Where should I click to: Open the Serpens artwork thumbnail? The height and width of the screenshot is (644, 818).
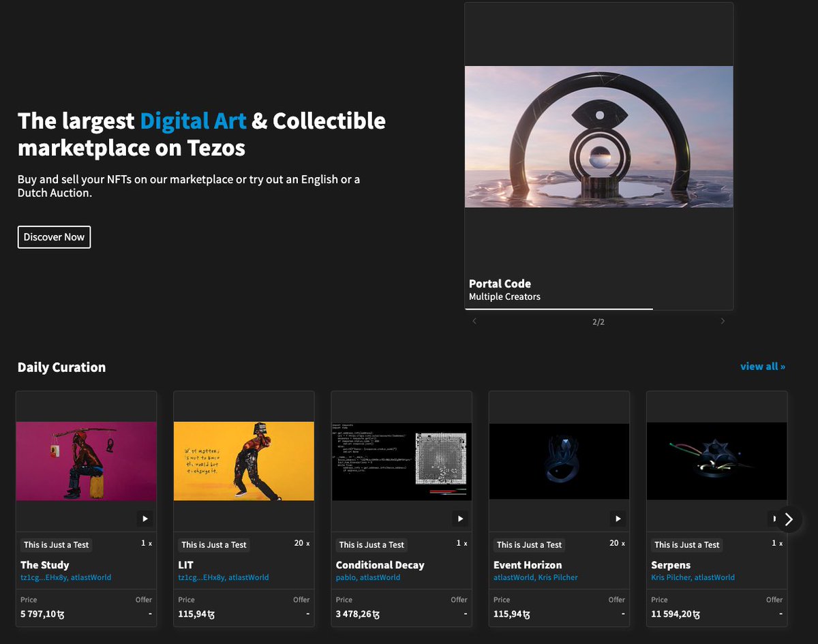tap(716, 461)
